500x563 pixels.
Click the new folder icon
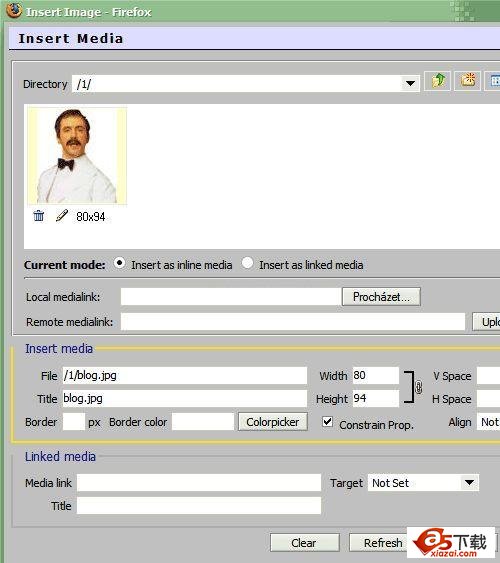467,81
